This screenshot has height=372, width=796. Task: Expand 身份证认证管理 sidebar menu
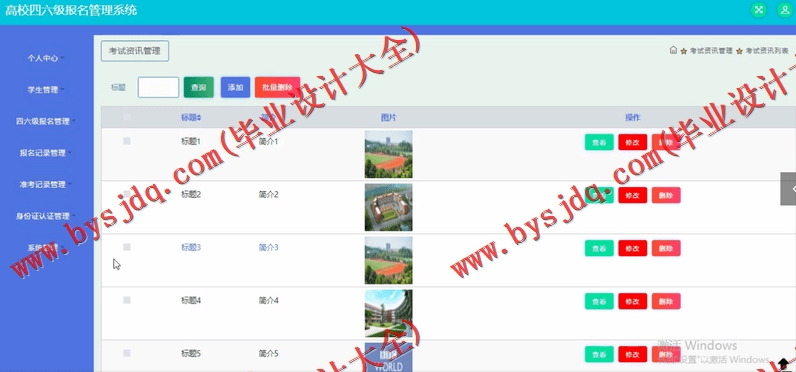point(46,216)
